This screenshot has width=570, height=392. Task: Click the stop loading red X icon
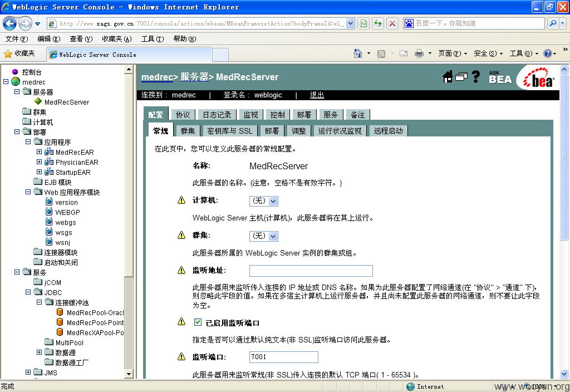[392, 23]
